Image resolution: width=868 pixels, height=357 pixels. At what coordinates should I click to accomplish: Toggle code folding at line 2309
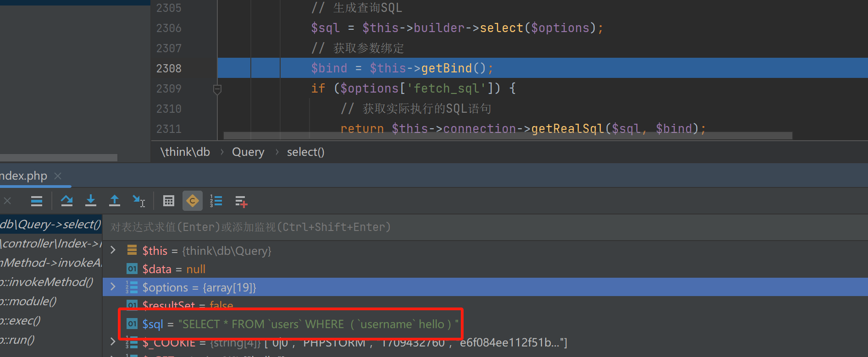[x=217, y=89]
